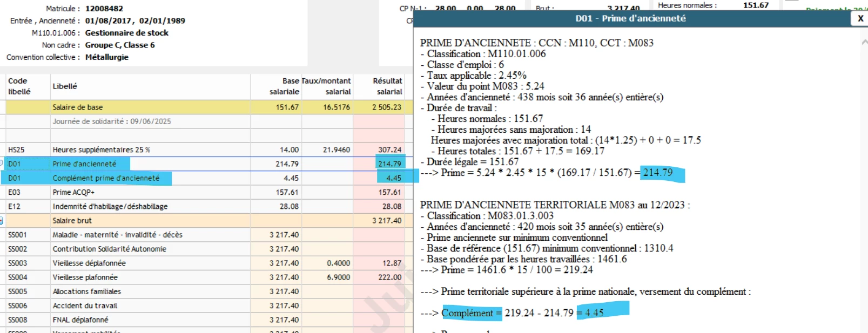Select the Allocations familiales row label
Image resolution: width=868 pixels, height=333 pixels.
(x=87, y=291)
